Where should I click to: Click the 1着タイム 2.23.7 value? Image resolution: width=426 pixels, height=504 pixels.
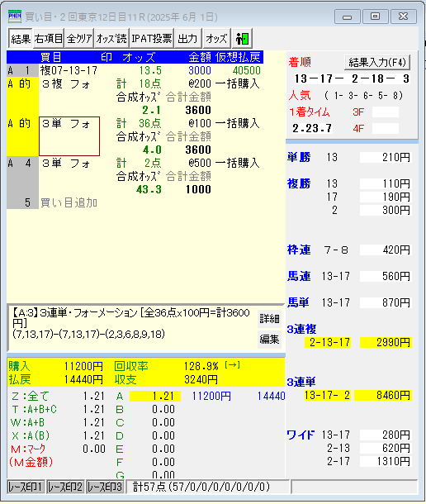[x=312, y=129]
